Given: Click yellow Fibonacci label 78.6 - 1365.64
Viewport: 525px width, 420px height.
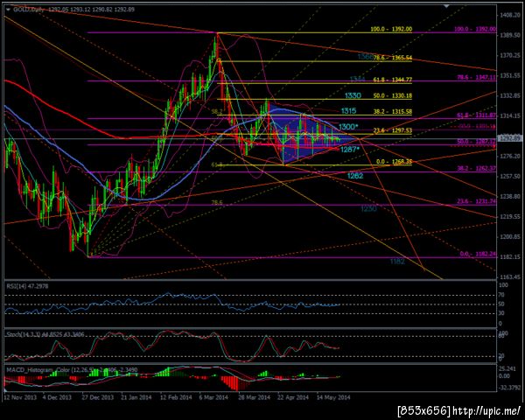Looking at the screenshot, I should click(393, 58).
